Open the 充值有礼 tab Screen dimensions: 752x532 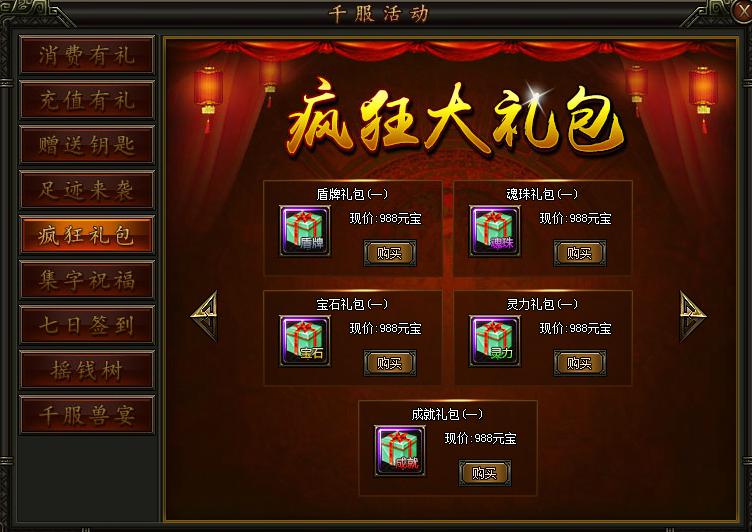point(87,100)
